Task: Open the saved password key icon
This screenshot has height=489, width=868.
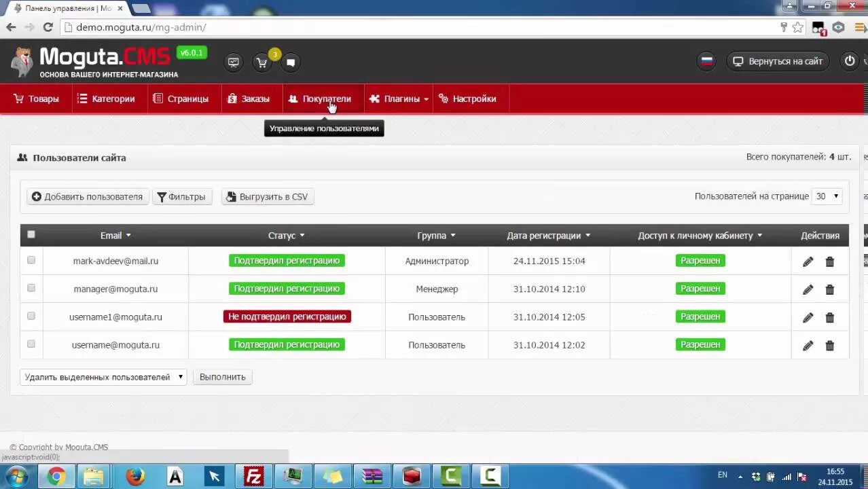Action: click(x=784, y=27)
